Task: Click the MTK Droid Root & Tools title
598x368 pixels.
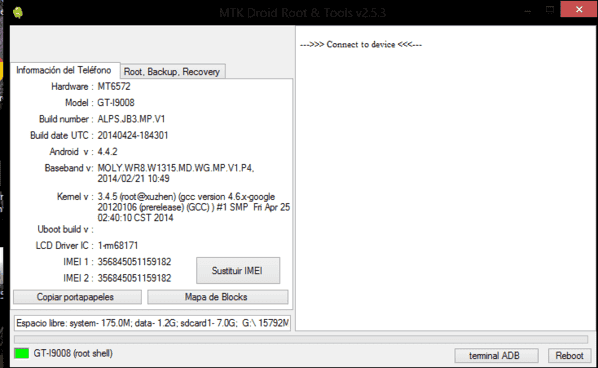Action: pyautogui.click(x=302, y=13)
